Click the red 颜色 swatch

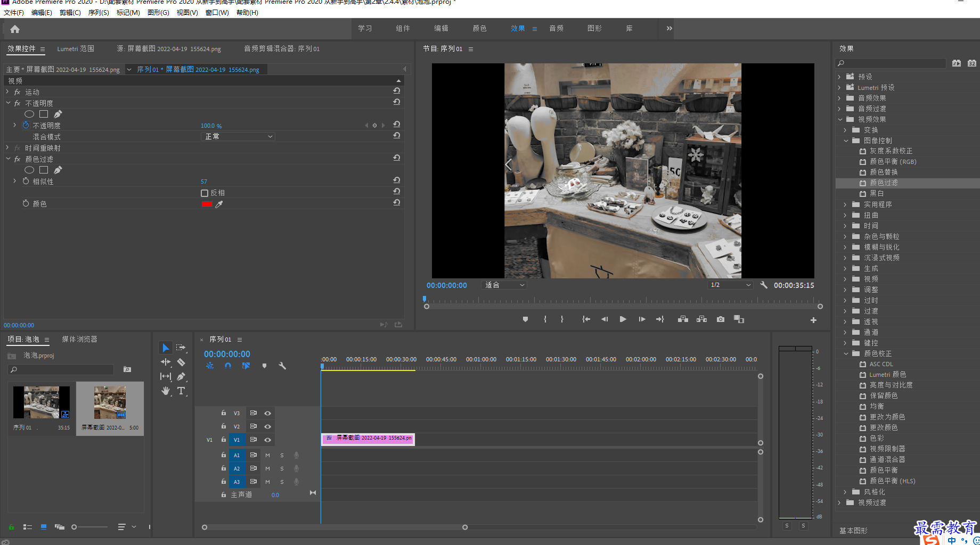(207, 204)
